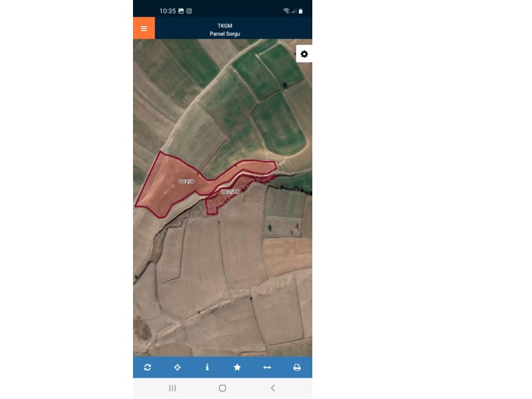
Task: Open the orange hamburger menu
Action: (x=144, y=28)
